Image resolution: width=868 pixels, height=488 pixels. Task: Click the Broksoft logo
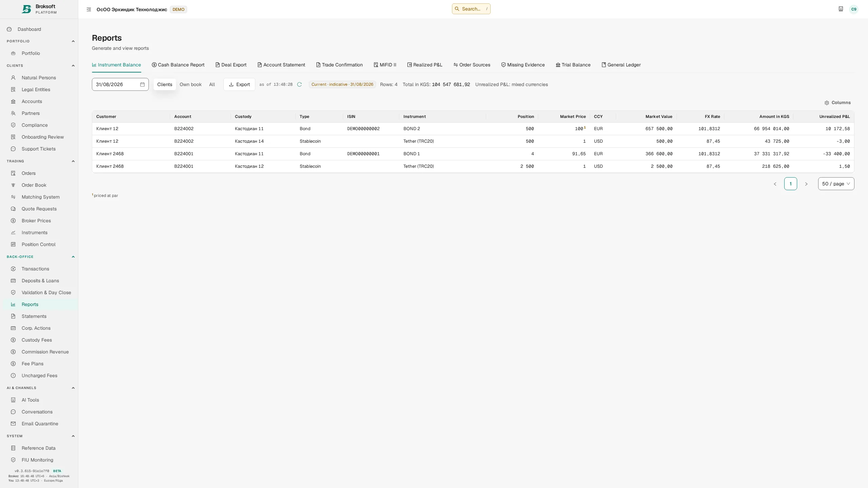coord(26,9)
